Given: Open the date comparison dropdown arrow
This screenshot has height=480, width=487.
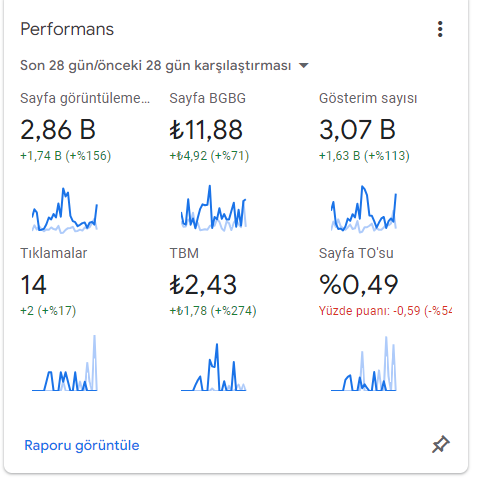Looking at the screenshot, I should 303,65.
